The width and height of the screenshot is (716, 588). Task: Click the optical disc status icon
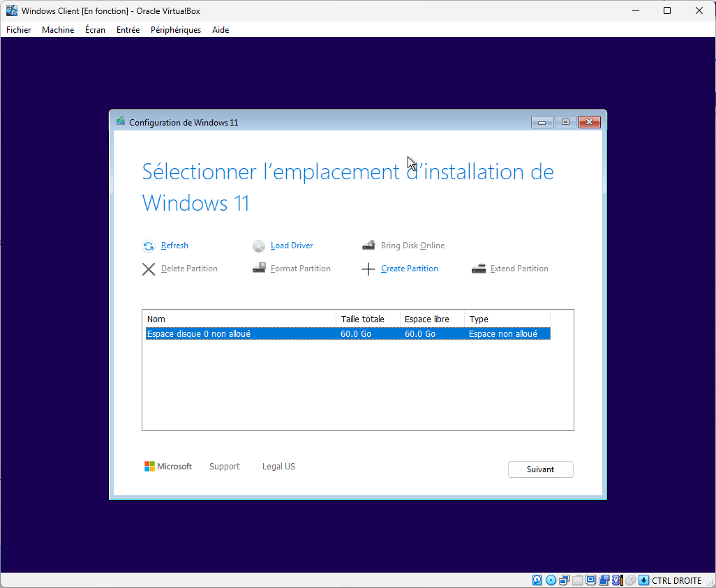point(551,580)
